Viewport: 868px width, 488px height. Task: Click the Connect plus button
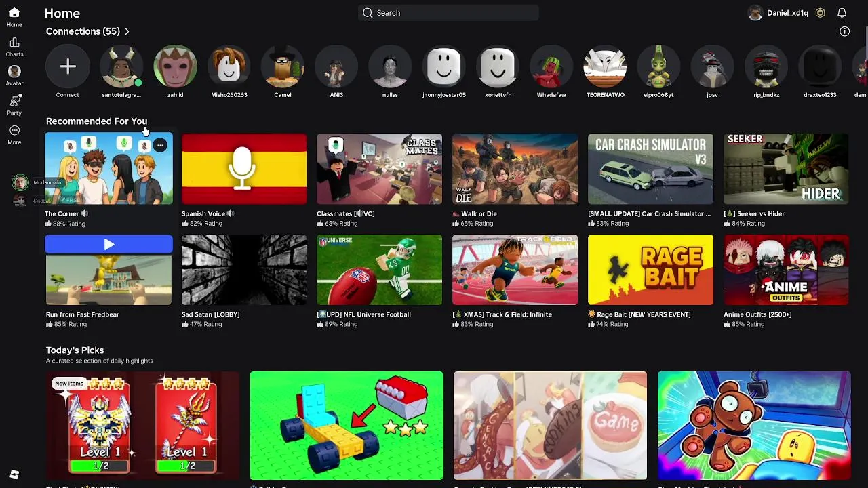pyautogui.click(x=67, y=66)
